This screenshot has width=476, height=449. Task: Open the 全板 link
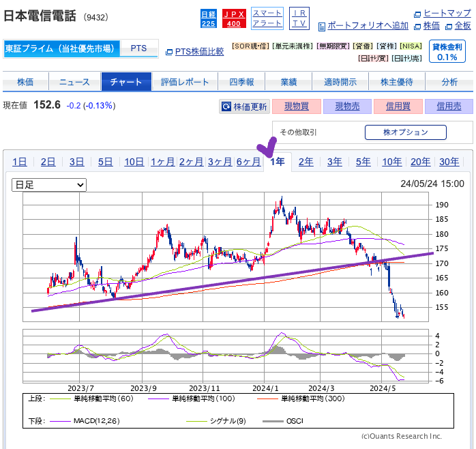(462, 26)
